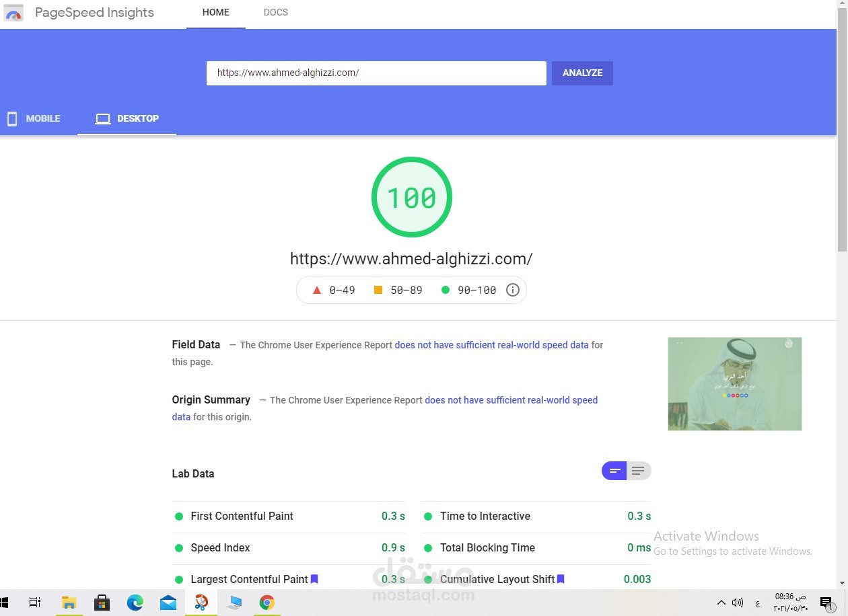Select the mobile phone icon beside MOBILE
The width and height of the screenshot is (848, 616).
click(x=11, y=118)
